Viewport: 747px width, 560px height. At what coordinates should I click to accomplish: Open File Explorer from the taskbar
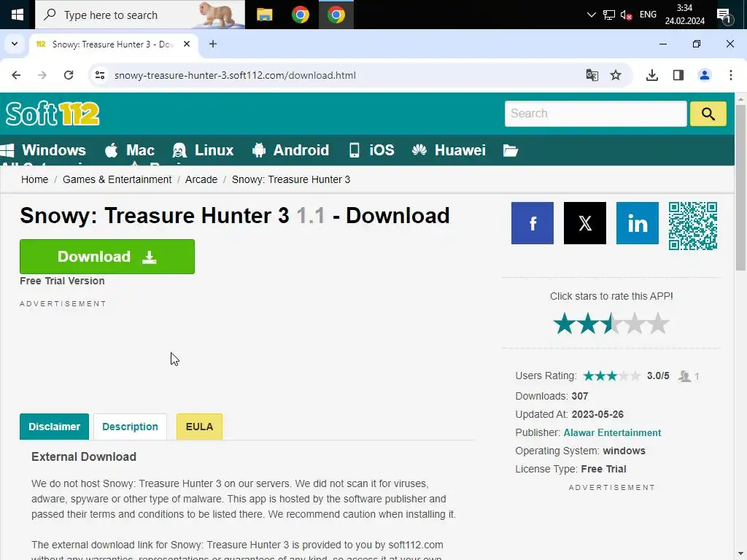(x=264, y=15)
